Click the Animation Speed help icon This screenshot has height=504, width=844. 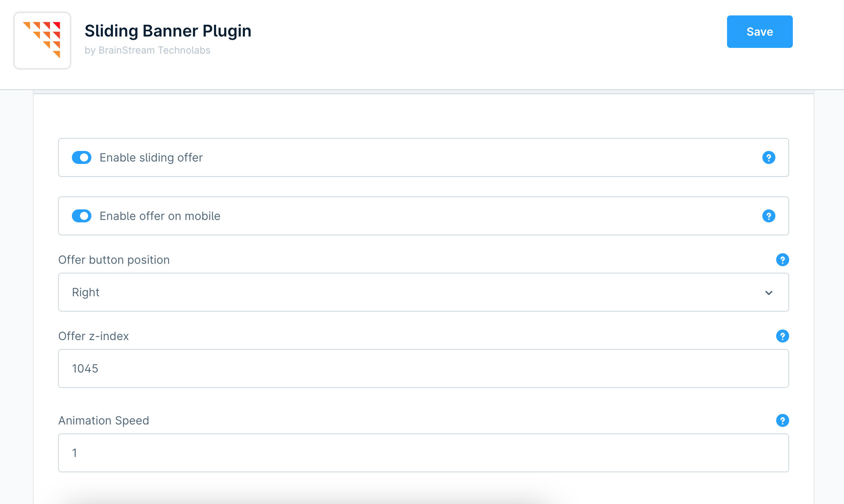pos(782,420)
